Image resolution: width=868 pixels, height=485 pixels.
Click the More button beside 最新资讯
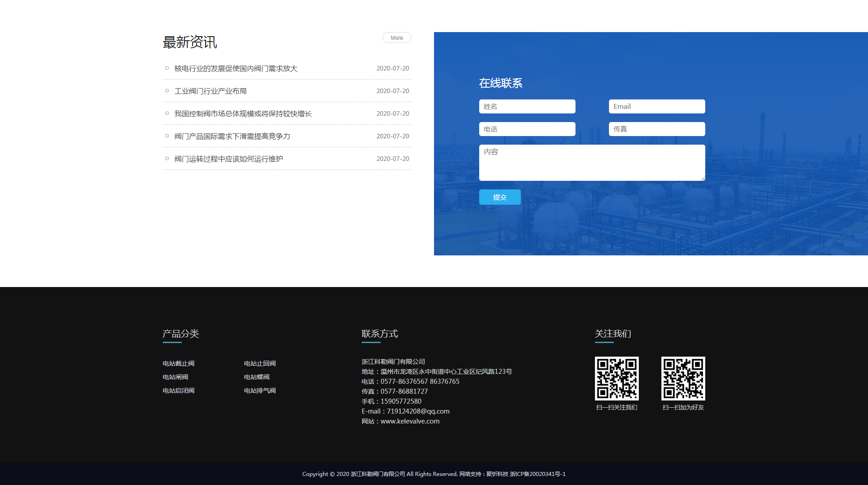click(x=396, y=38)
